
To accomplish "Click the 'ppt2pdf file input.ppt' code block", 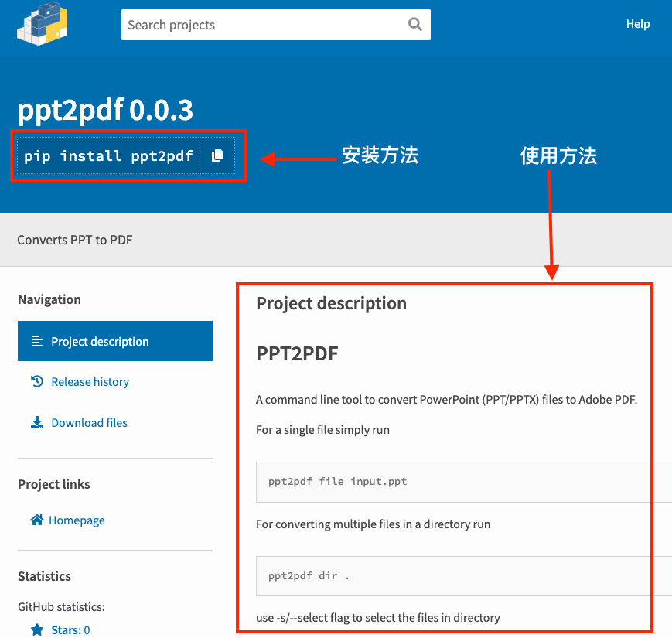I will click(337, 481).
